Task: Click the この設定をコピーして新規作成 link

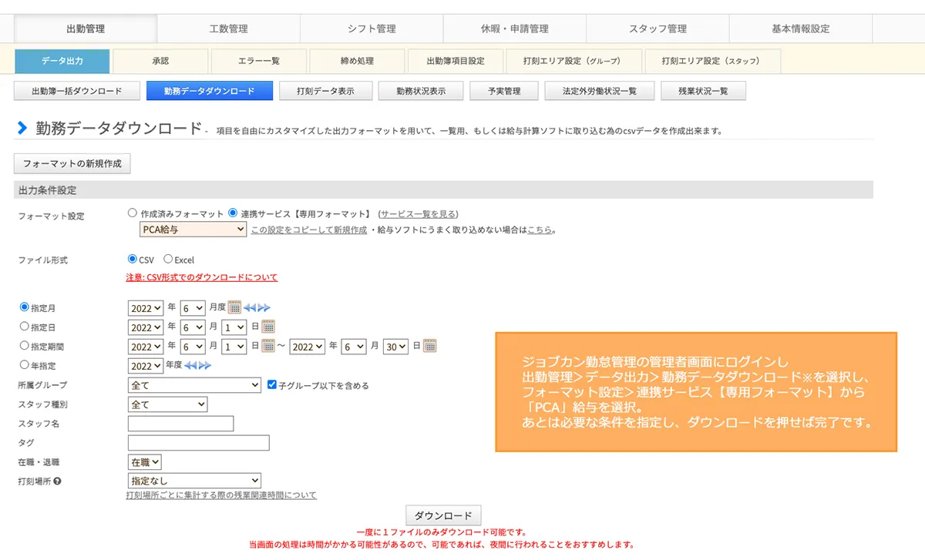Action: 308,230
